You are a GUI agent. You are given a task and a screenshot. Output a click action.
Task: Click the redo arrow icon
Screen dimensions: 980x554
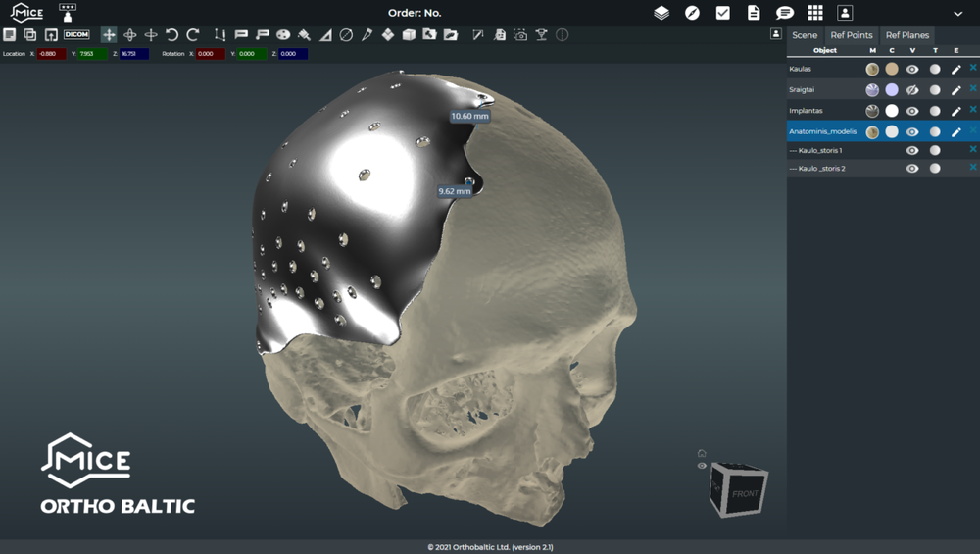tap(193, 34)
